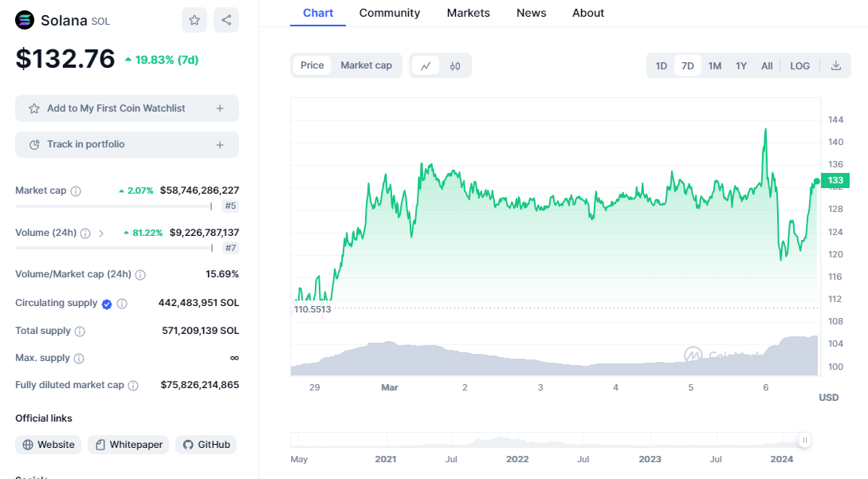868x479 pixels.
Task: Click info icon beside Market cap label
Action: pyautogui.click(x=76, y=191)
